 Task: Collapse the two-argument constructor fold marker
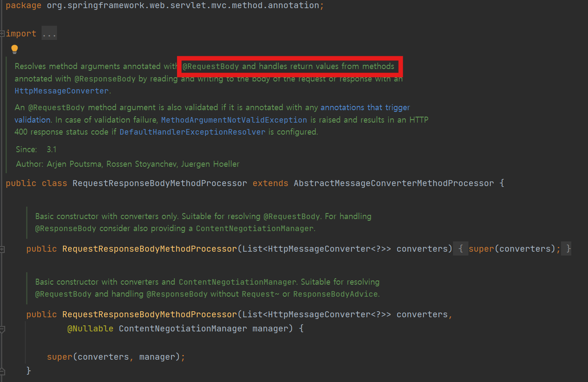[2, 329]
